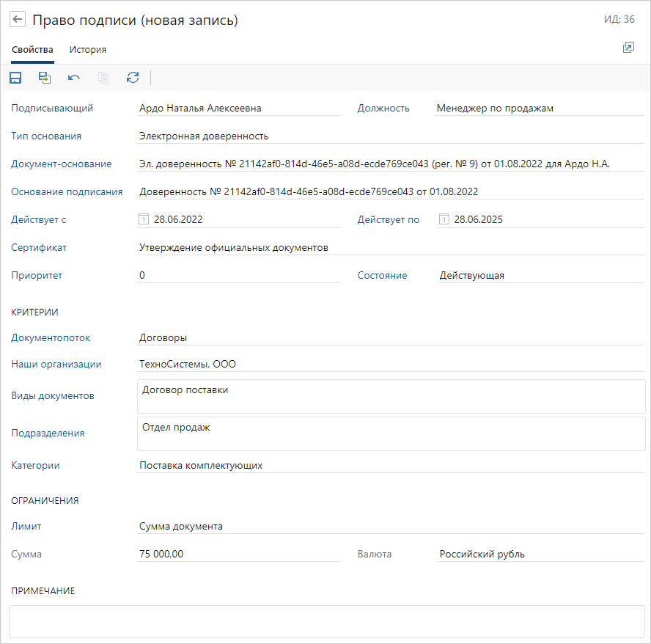Screen dimensions: 651x644
Task: Click the Copy record icon
Action: coord(103,78)
